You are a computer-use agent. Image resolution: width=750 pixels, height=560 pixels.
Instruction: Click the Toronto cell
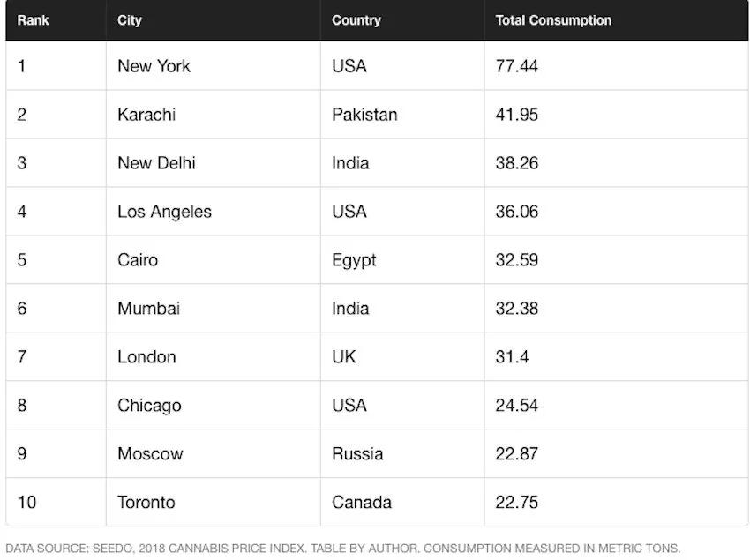tap(146, 503)
